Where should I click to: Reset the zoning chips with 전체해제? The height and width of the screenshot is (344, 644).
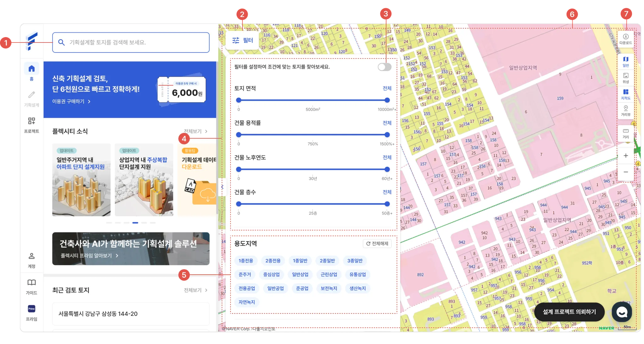(377, 244)
